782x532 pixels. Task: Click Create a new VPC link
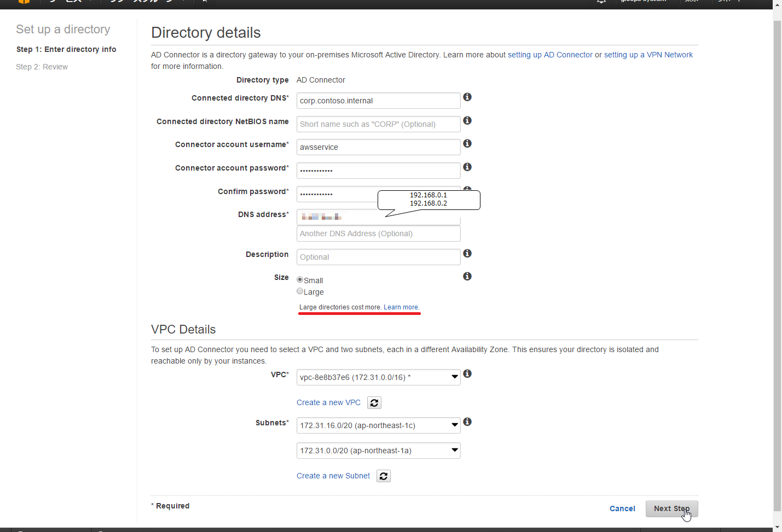(x=328, y=402)
